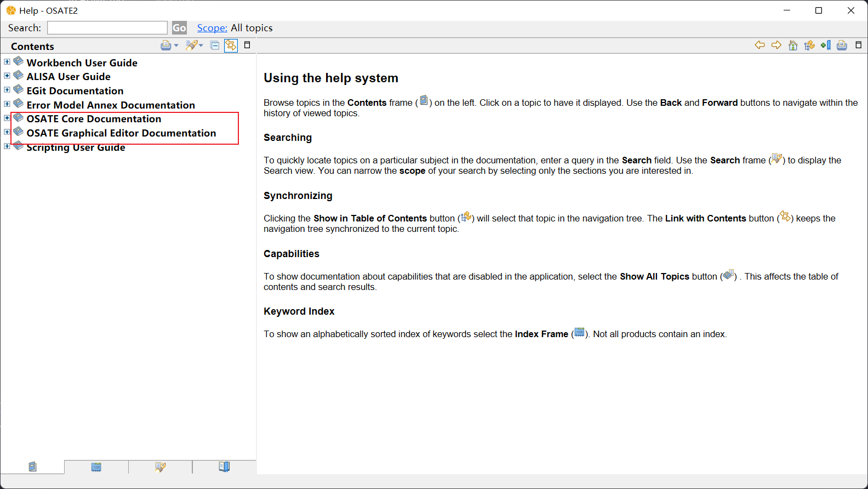Viewport: 868px width, 489px height.
Task: Click the 'Capabilities' section heading
Action: (292, 254)
